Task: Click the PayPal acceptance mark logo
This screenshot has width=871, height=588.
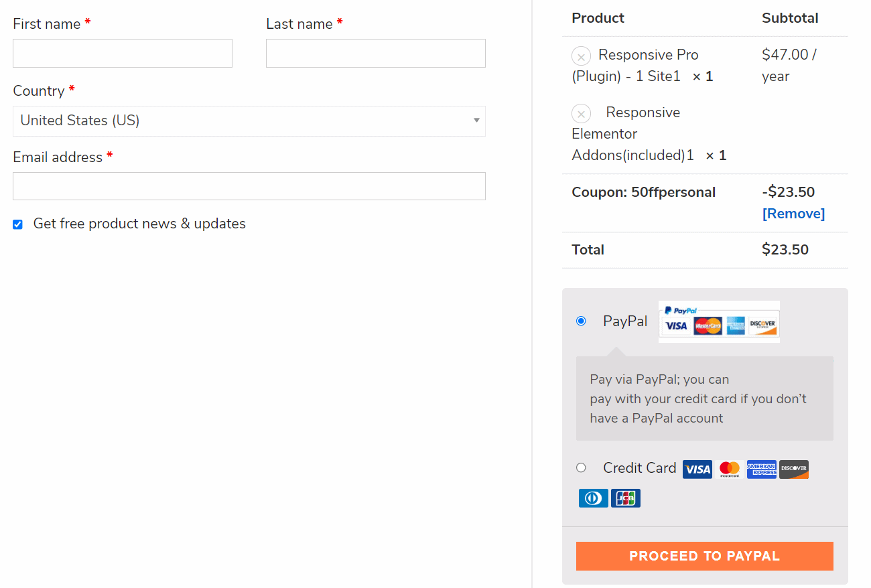Action: tap(718, 322)
